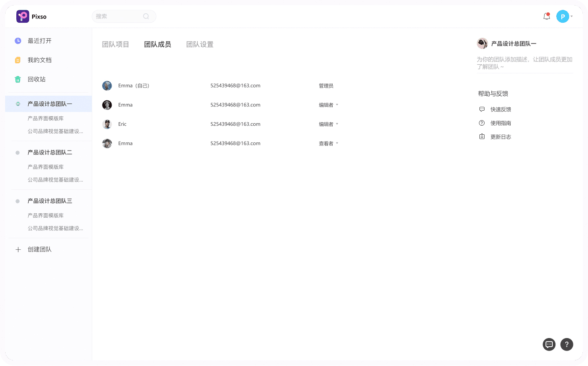Open 更新日志 changelog link
The width and height of the screenshot is (588, 366).
pyautogui.click(x=500, y=137)
